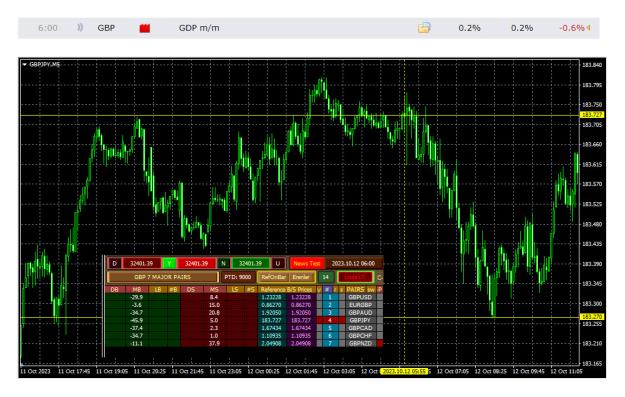Image resolution: width=625 pixels, height=397 pixels.
Task: Select the GBPAUD pair row label
Action: pyautogui.click(x=360, y=312)
